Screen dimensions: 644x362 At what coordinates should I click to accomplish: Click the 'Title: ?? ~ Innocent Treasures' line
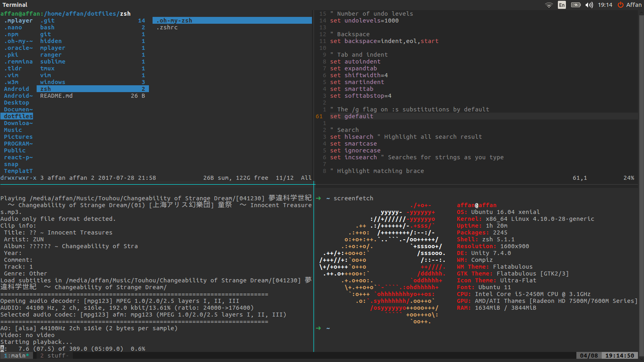(58, 232)
